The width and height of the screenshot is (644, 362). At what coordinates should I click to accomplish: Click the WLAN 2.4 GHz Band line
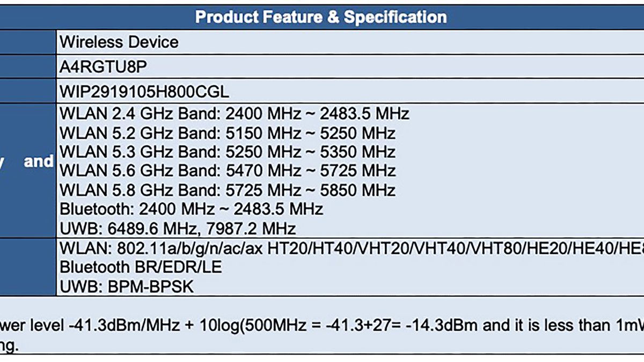(235, 114)
